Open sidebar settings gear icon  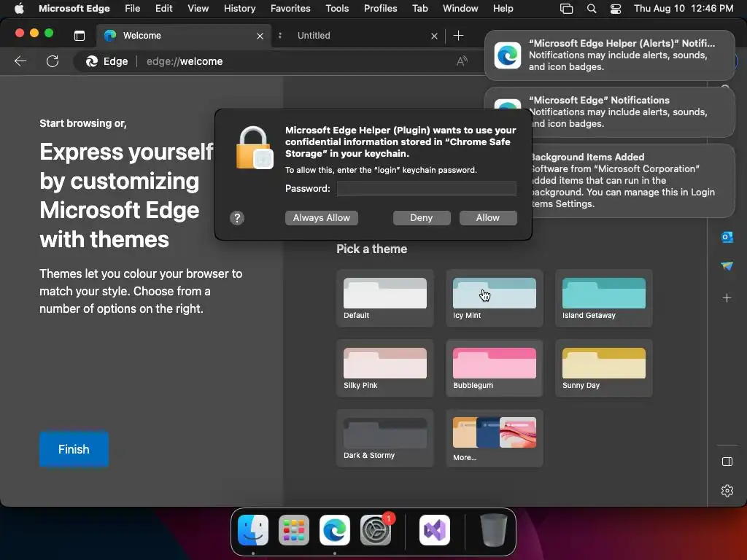pyautogui.click(x=727, y=491)
